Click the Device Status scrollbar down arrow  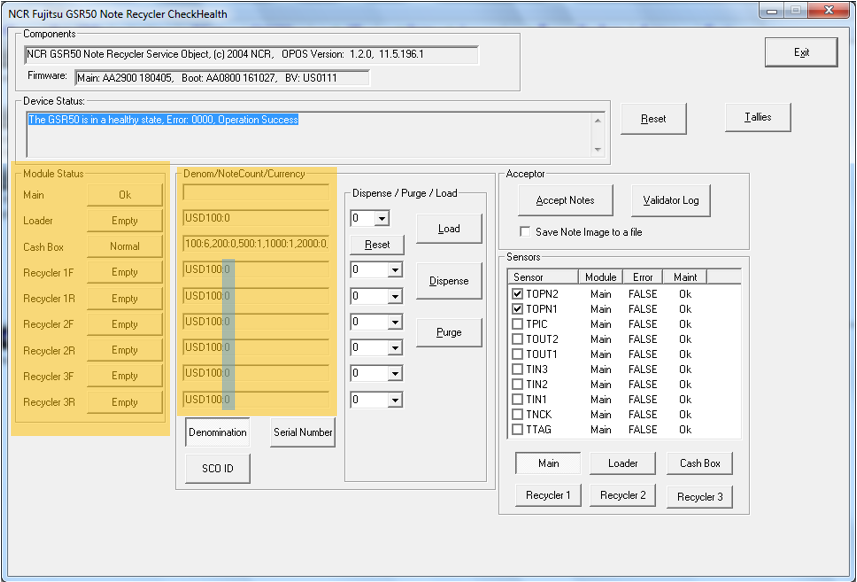598,149
